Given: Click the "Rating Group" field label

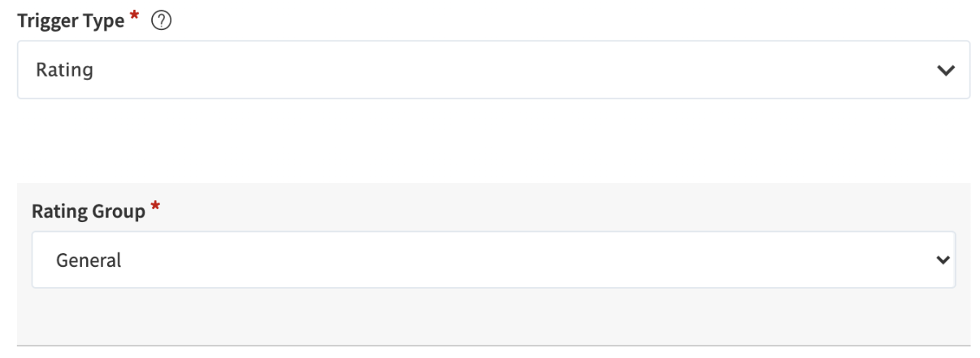Looking at the screenshot, I should click(x=89, y=212).
